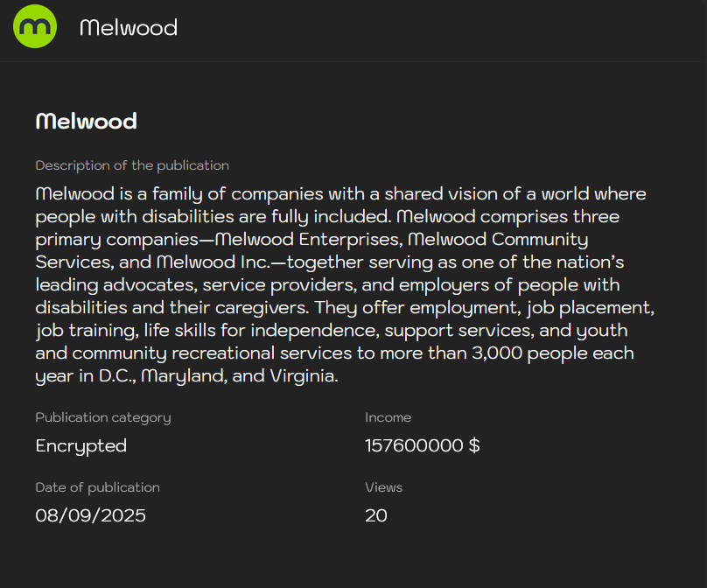Select the income value 157600000 $

click(x=422, y=445)
